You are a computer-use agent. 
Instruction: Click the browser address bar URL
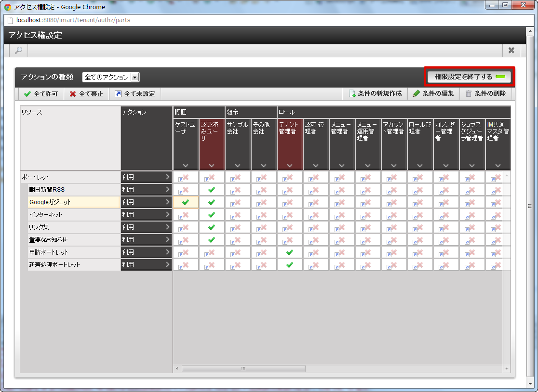pyautogui.click(x=73, y=20)
